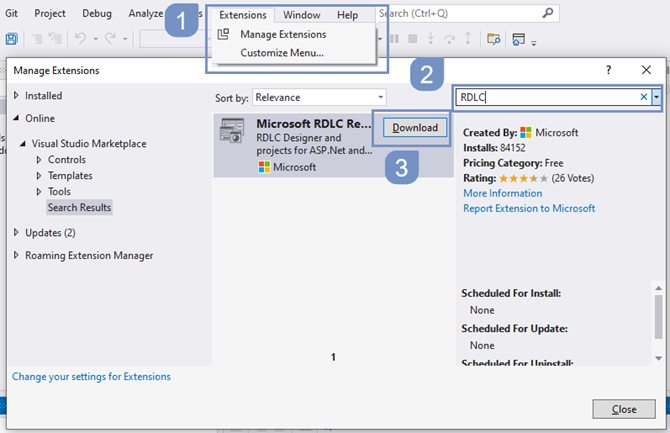Viewport: 670px width, 433px height.
Task: Open the More Information link
Action: point(502,193)
